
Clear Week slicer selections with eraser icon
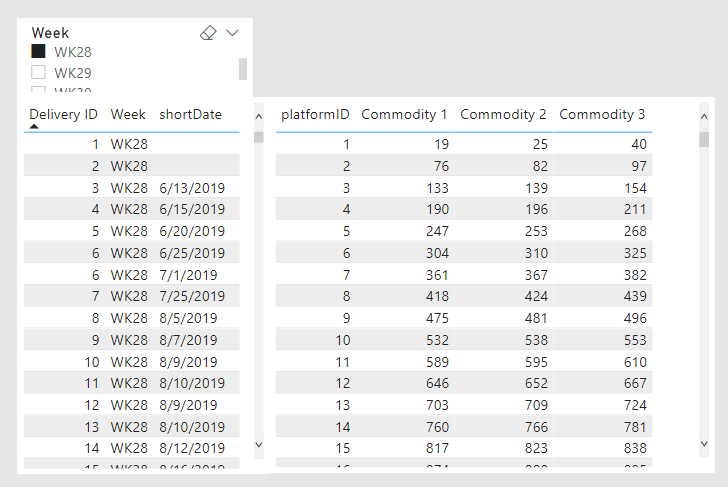point(208,32)
